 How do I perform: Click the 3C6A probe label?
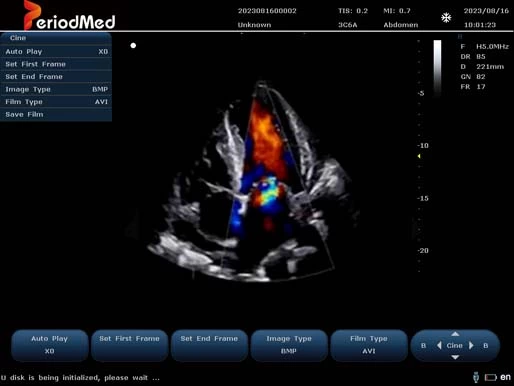(x=348, y=25)
